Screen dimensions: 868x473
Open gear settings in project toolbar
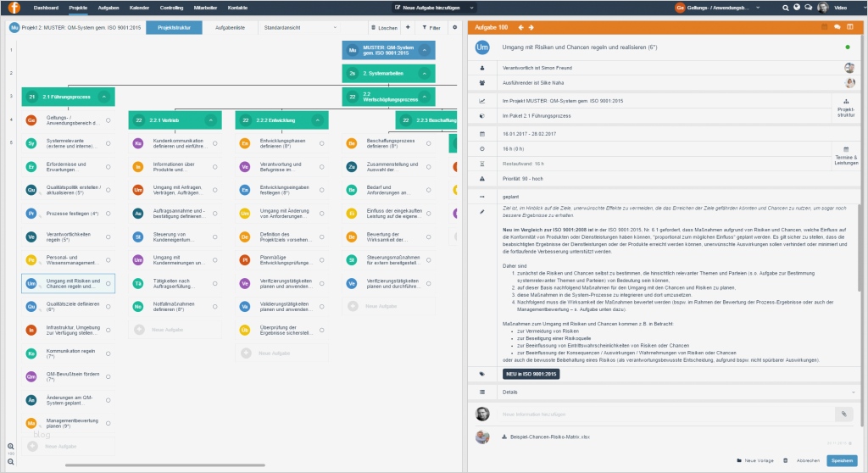[455, 27]
